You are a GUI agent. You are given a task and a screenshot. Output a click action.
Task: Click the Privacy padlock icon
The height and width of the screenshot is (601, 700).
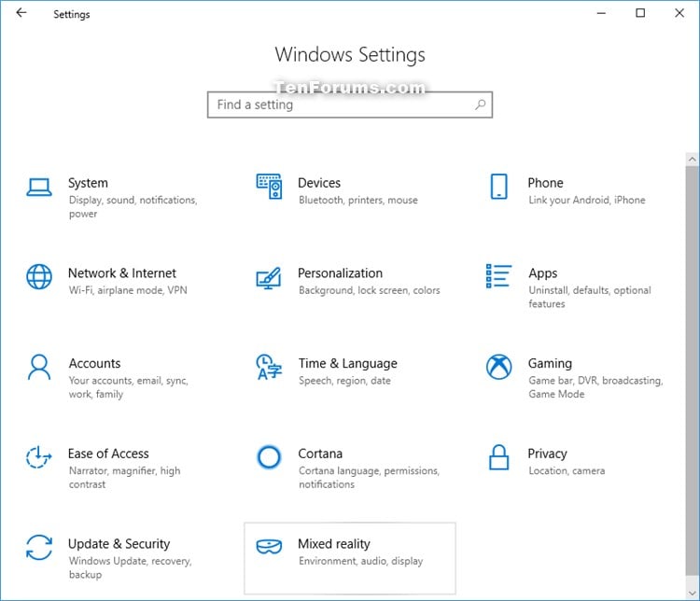498,457
